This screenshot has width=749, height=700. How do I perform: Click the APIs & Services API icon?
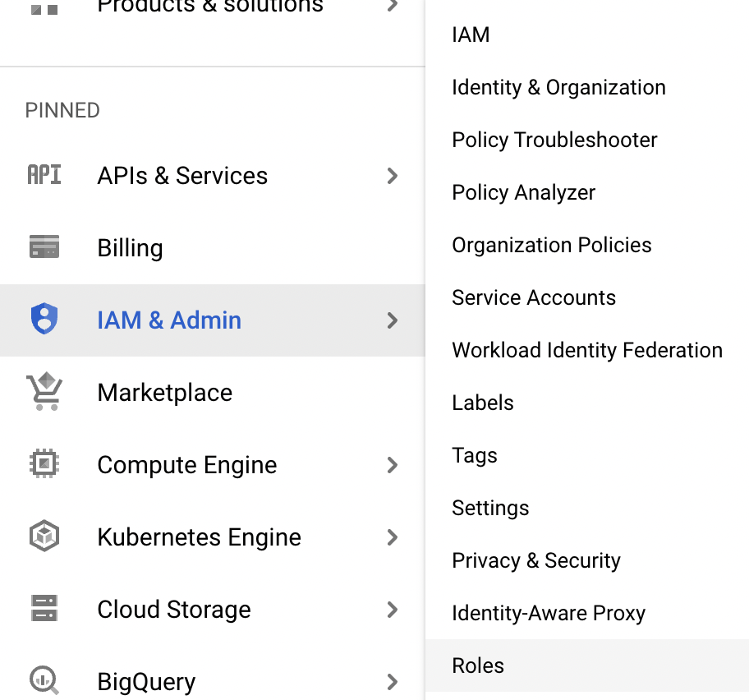pyautogui.click(x=44, y=174)
